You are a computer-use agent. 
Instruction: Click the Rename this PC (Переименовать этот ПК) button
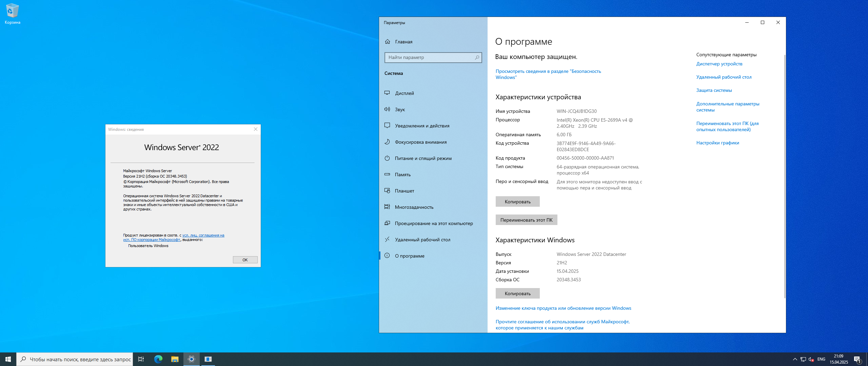coord(526,220)
